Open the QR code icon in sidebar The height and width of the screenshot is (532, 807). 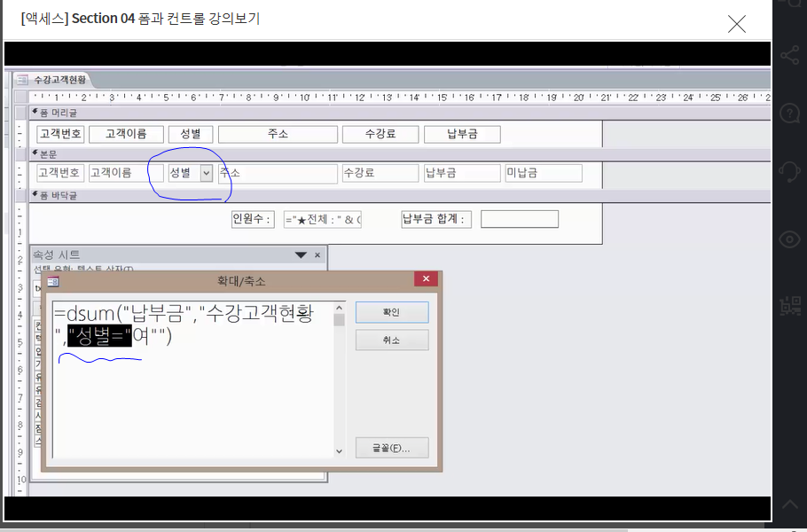click(x=788, y=306)
